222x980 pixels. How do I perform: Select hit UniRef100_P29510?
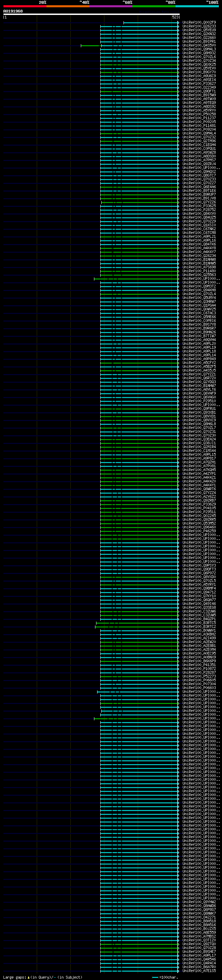point(199,401)
